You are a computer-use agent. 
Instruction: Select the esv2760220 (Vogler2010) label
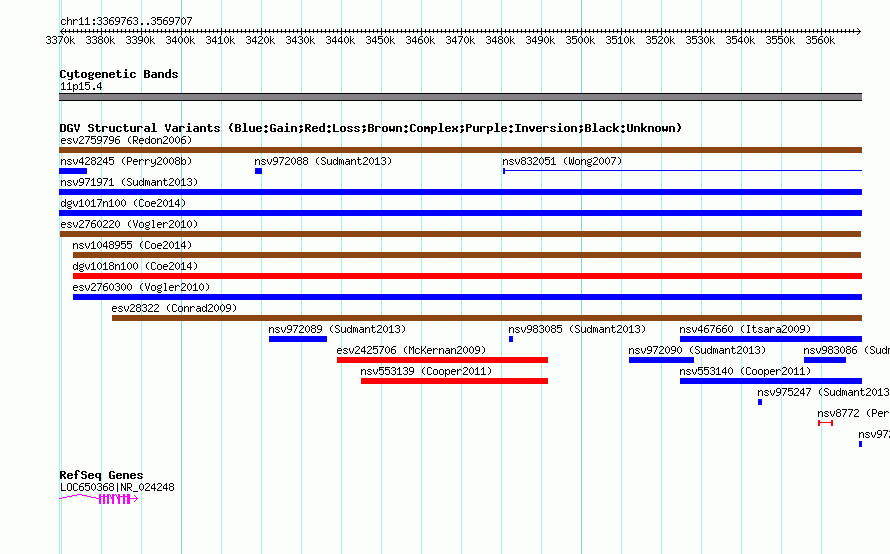coord(129,224)
